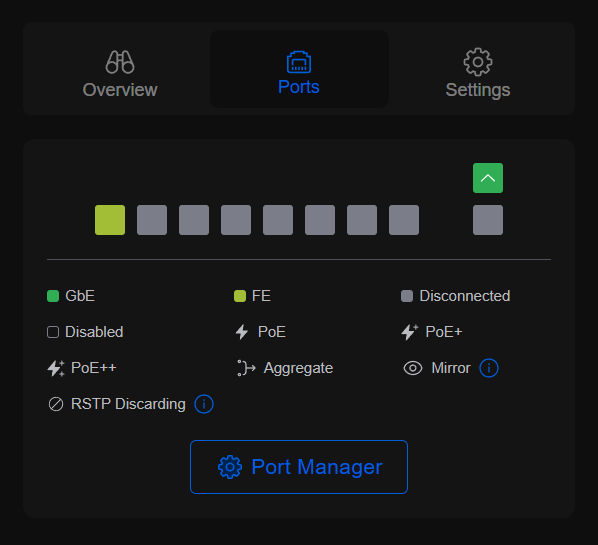Select the green uplink port with chevron

click(488, 178)
